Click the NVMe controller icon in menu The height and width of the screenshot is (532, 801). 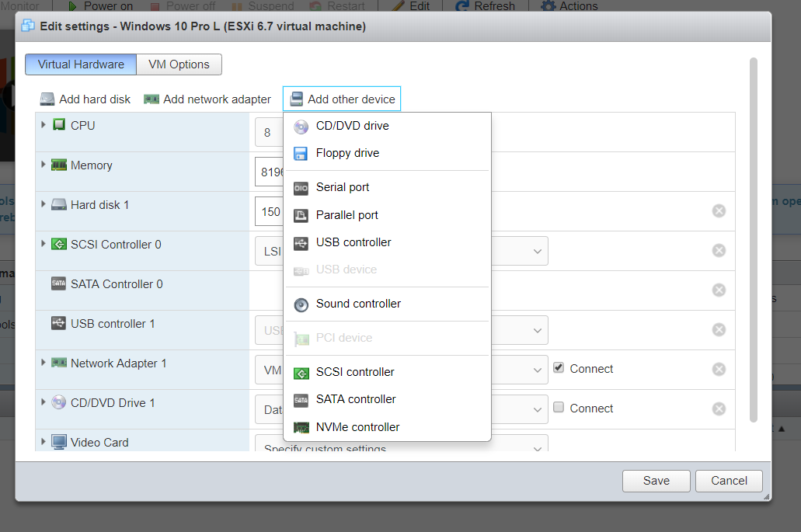click(x=301, y=428)
